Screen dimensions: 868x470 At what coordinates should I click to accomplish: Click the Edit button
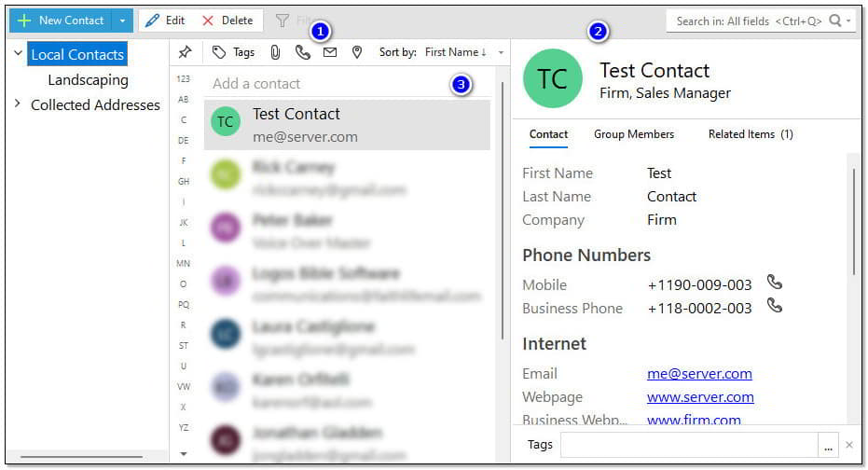[165, 21]
